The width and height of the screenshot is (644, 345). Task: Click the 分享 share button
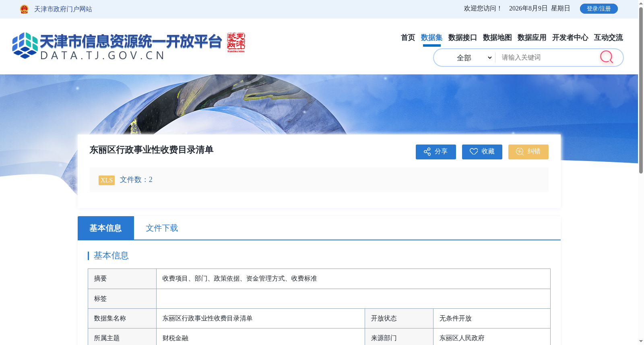pos(436,152)
